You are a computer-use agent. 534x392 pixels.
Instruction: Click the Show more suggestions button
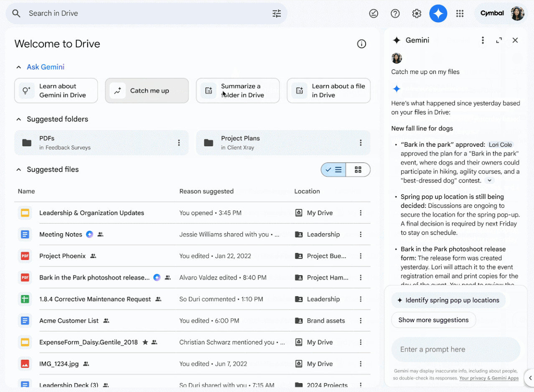(x=433, y=320)
